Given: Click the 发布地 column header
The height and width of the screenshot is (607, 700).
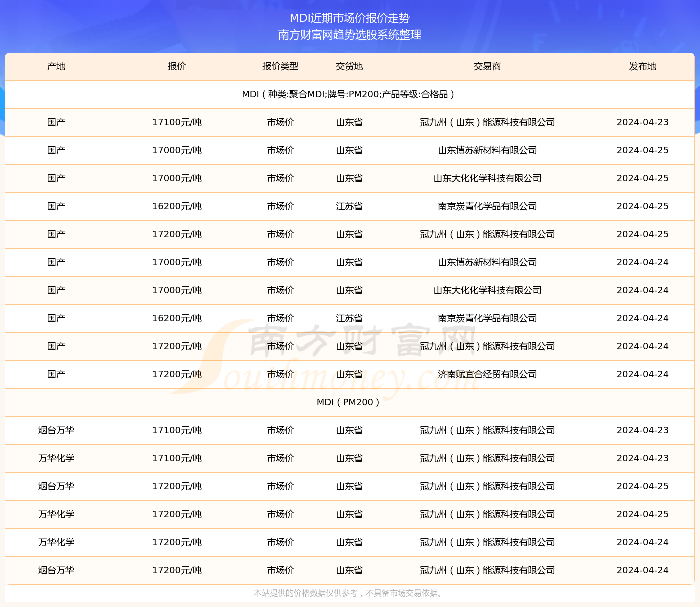Looking at the screenshot, I should 642,66.
